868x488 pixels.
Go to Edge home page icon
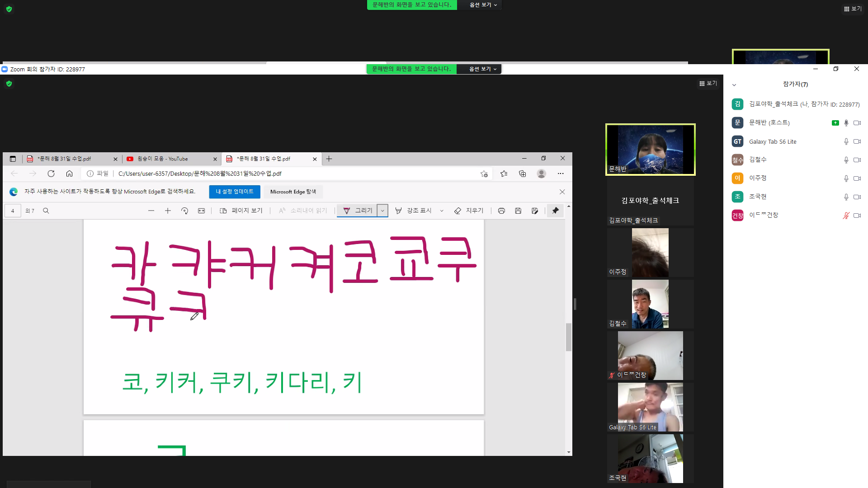click(69, 174)
